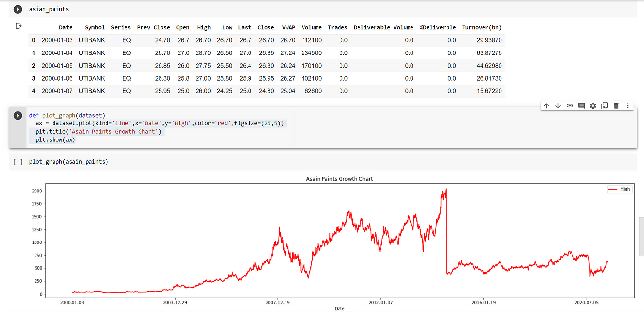Click the '%Deliverble' column header
The height and width of the screenshot is (313, 644).
[438, 28]
